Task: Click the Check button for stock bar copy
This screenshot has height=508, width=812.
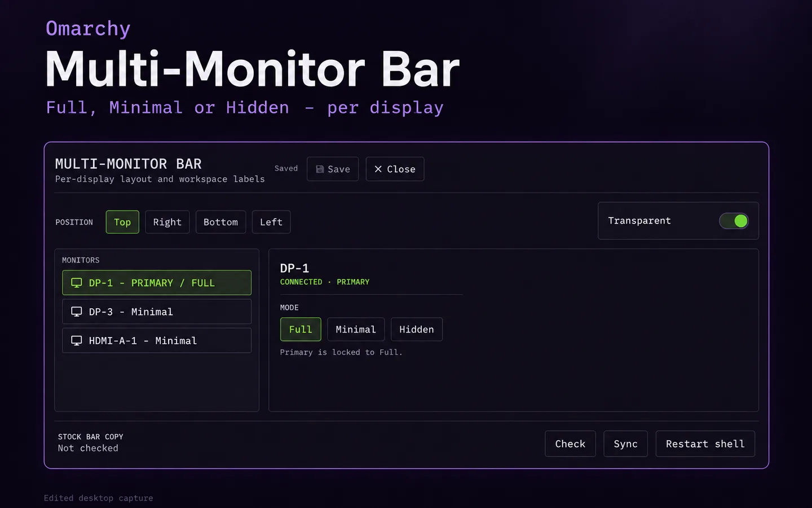Action: click(570, 444)
